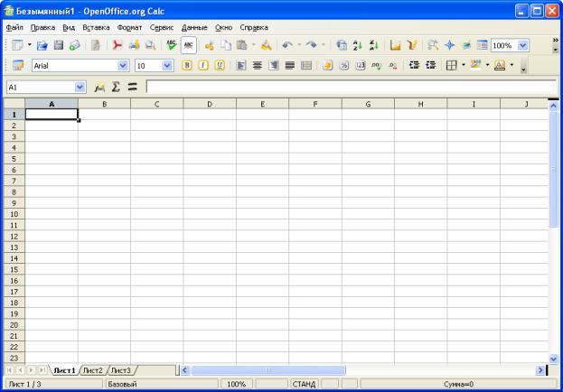This screenshot has height=392, width=563.
Task: Open the Формат menu
Action: pyautogui.click(x=129, y=28)
